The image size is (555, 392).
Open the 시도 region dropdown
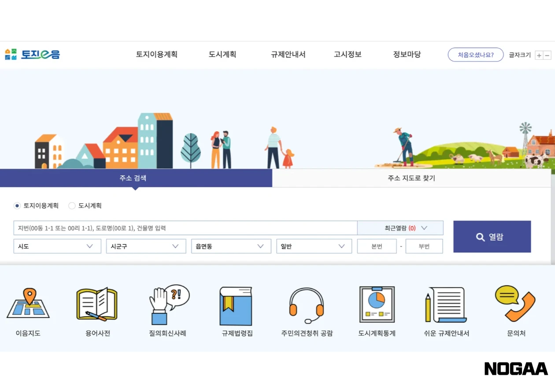(x=57, y=246)
